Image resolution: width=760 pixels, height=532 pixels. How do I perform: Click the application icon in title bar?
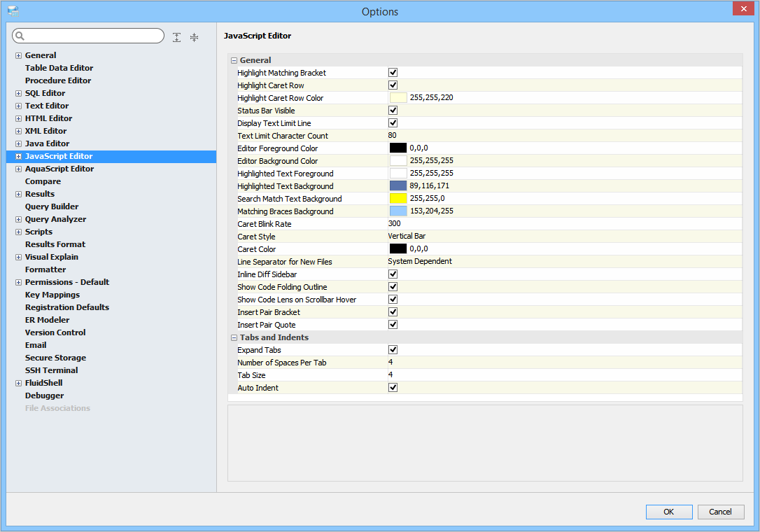point(13,11)
